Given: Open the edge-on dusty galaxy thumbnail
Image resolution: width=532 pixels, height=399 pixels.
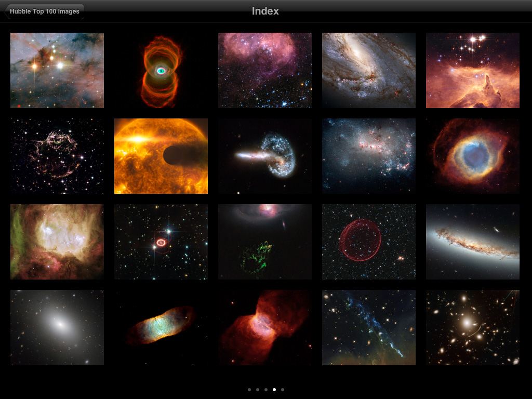Looking at the screenshot, I should click(x=473, y=242).
